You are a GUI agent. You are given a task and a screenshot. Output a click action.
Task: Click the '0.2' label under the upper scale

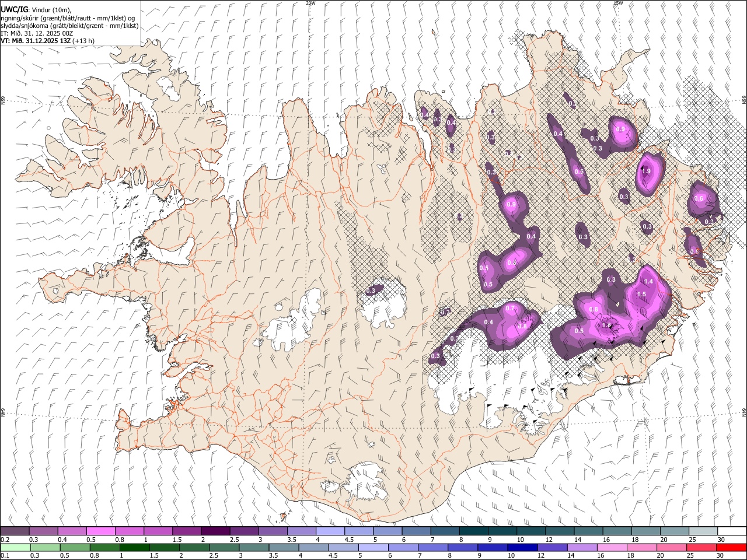(x=5, y=540)
